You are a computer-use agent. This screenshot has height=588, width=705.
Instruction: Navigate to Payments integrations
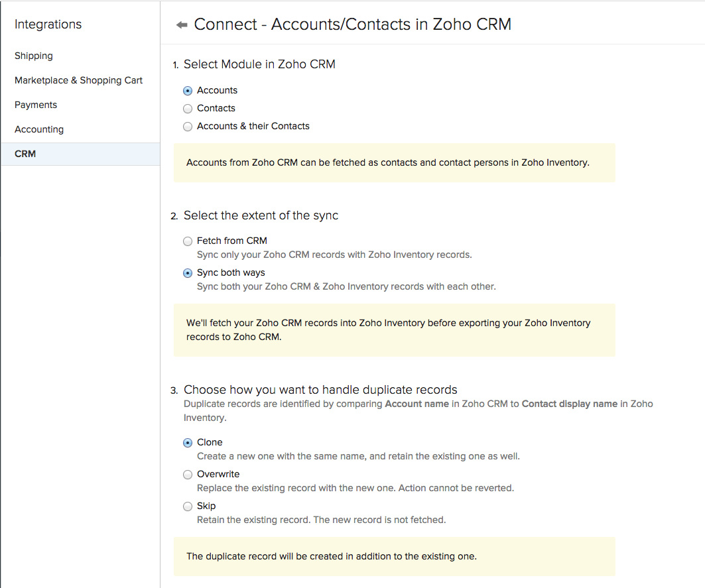35,105
